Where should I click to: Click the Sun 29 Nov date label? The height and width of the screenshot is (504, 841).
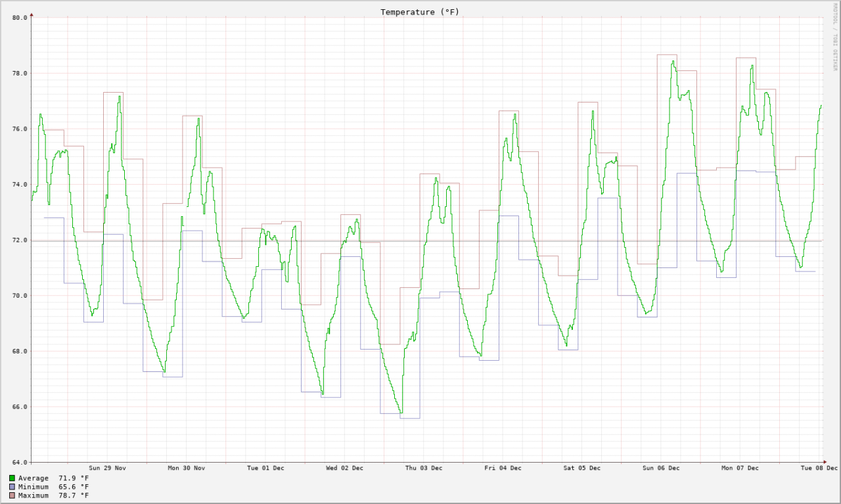point(107,468)
